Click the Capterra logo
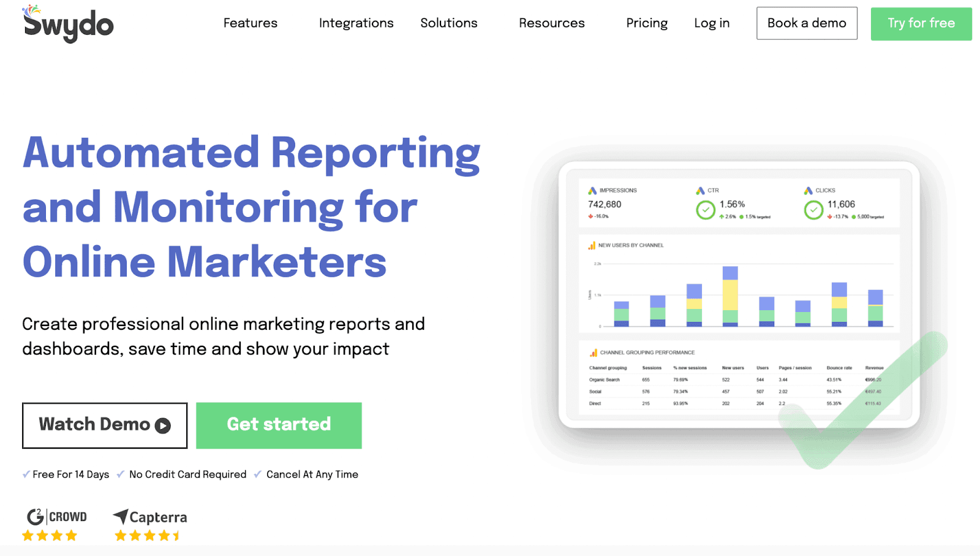 click(x=150, y=517)
